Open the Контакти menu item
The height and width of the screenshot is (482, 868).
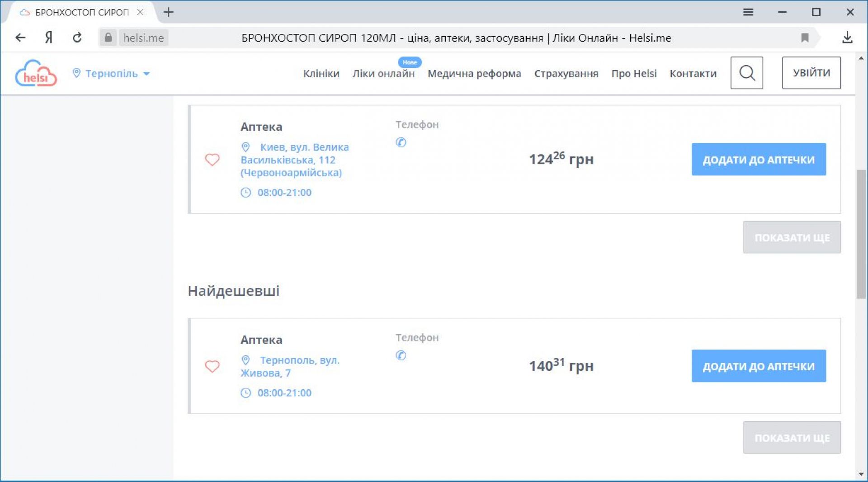693,73
